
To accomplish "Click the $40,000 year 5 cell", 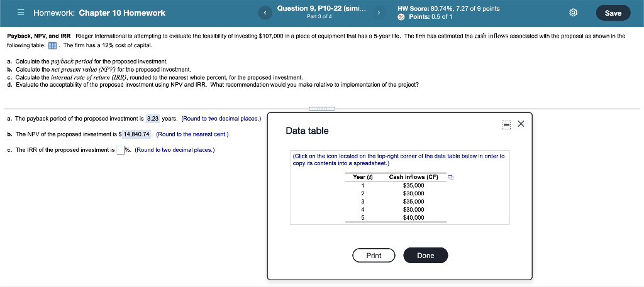I will click(x=414, y=218).
